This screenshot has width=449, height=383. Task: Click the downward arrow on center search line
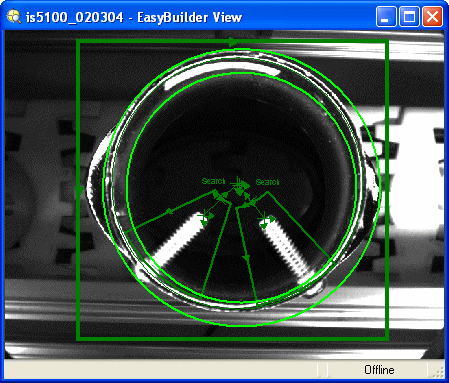coord(246,257)
